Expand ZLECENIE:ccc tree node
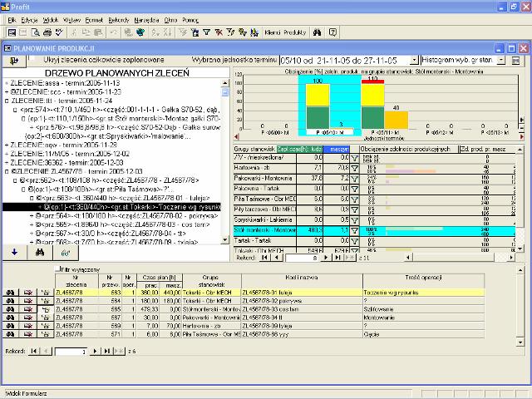This screenshot has height=399, width=532. (x=7, y=92)
